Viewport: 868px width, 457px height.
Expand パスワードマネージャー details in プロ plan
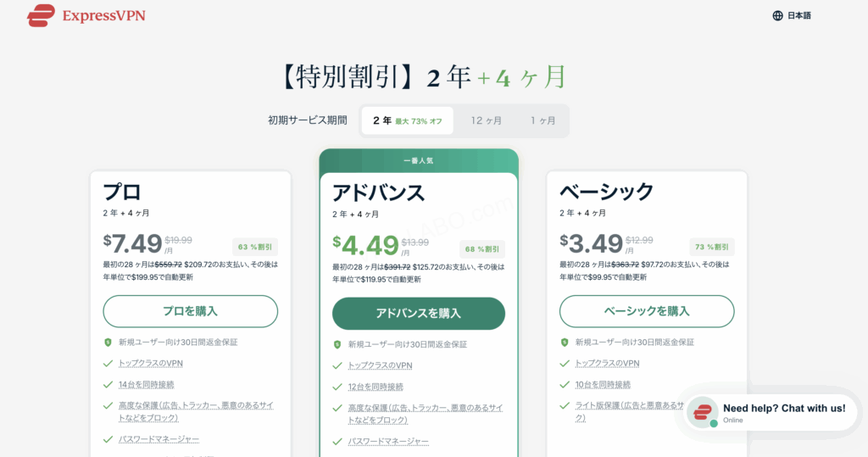[159, 439]
